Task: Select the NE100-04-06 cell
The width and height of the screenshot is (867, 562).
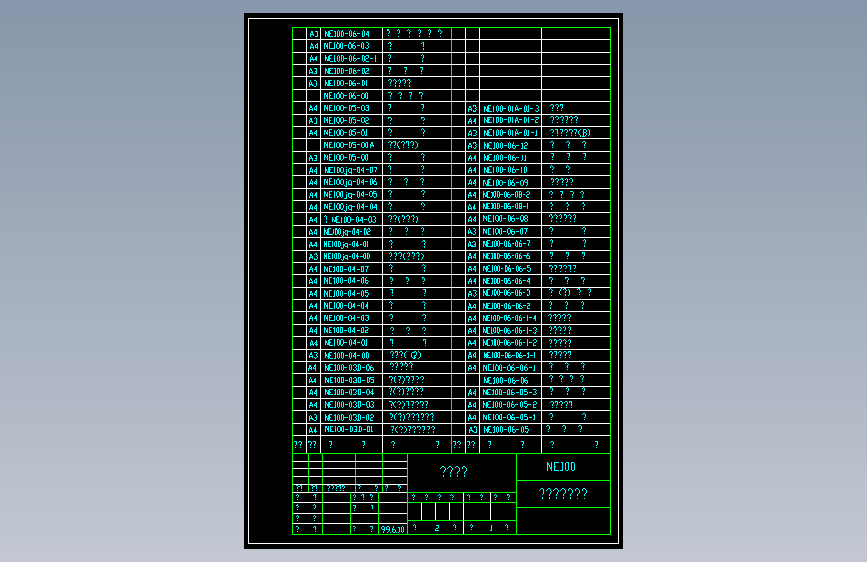Action: (352, 281)
